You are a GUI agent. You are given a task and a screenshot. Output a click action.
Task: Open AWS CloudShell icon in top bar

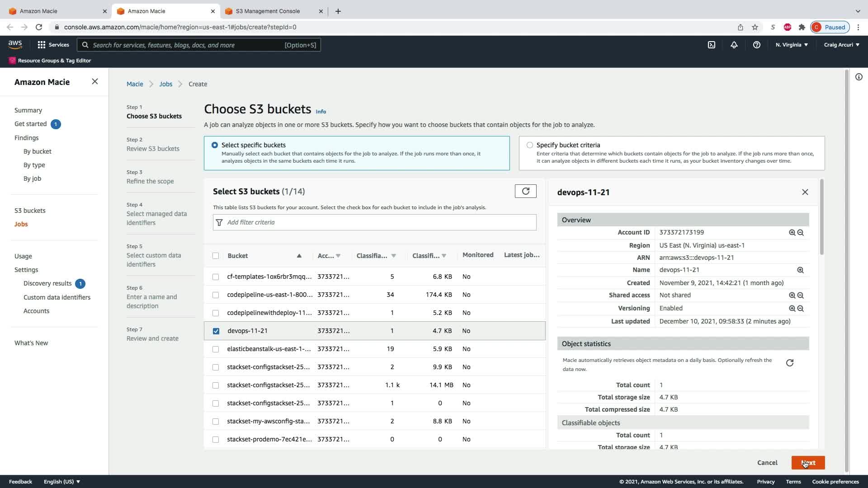click(712, 45)
